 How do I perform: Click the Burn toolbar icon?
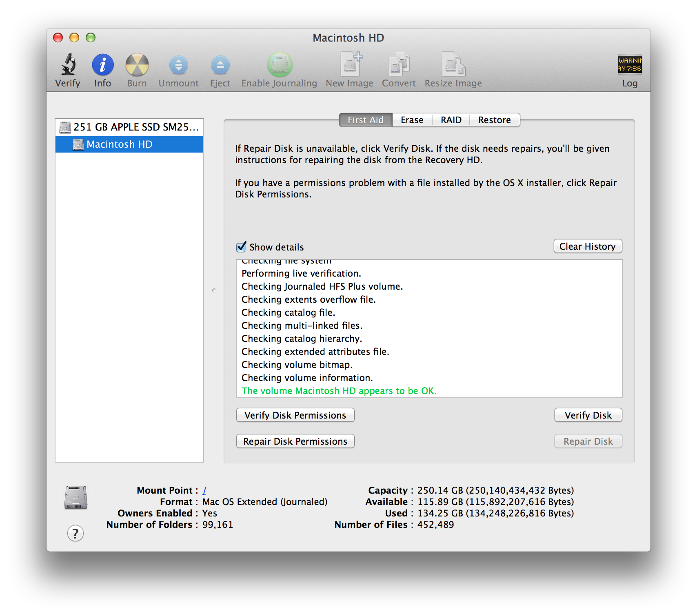(137, 65)
